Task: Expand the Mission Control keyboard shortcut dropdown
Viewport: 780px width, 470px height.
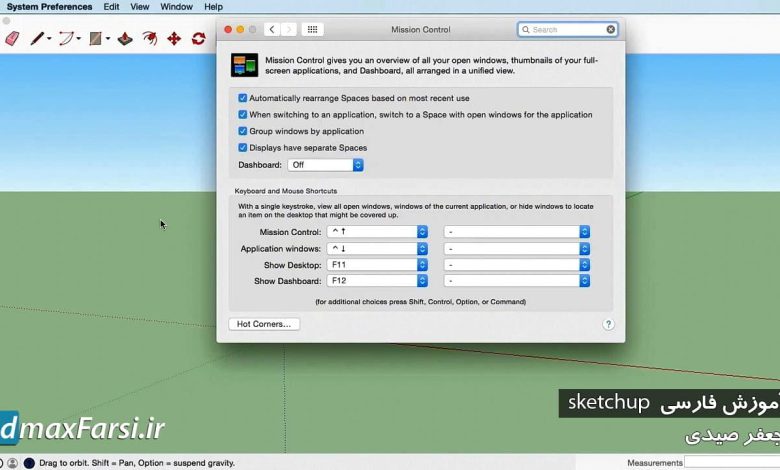Action: tap(422, 231)
